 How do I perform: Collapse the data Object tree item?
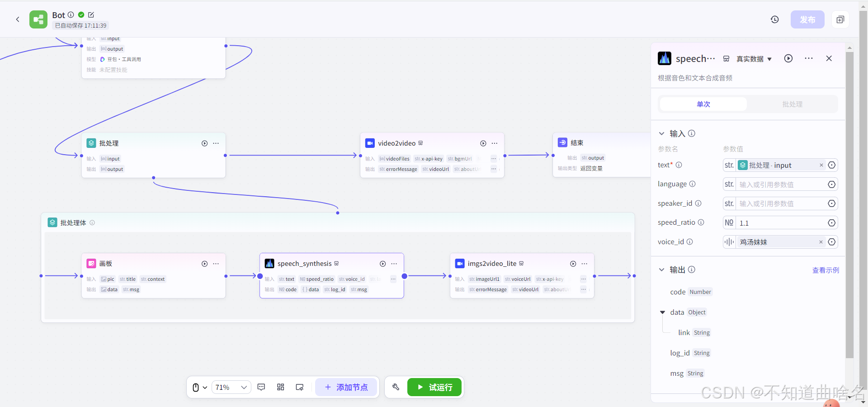(663, 312)
